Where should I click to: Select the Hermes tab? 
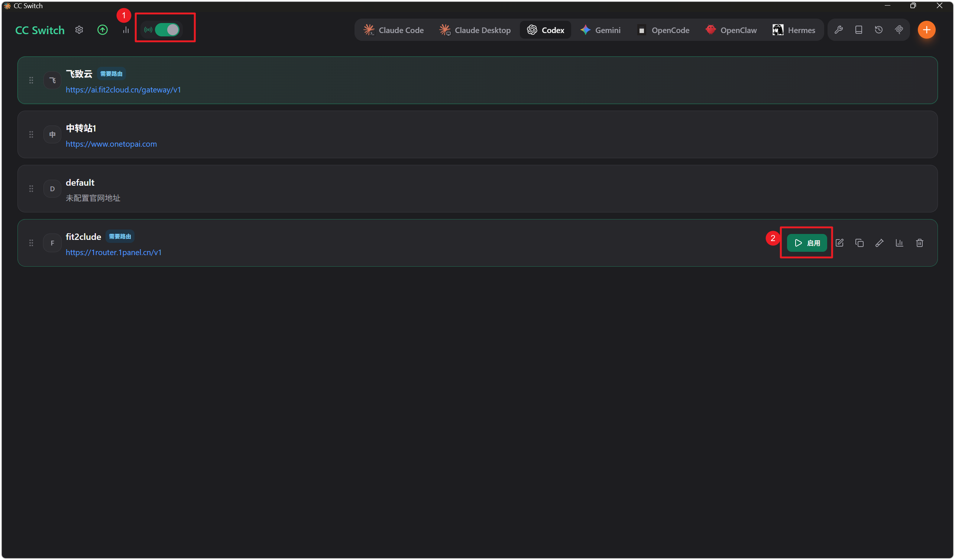(794, 30)
